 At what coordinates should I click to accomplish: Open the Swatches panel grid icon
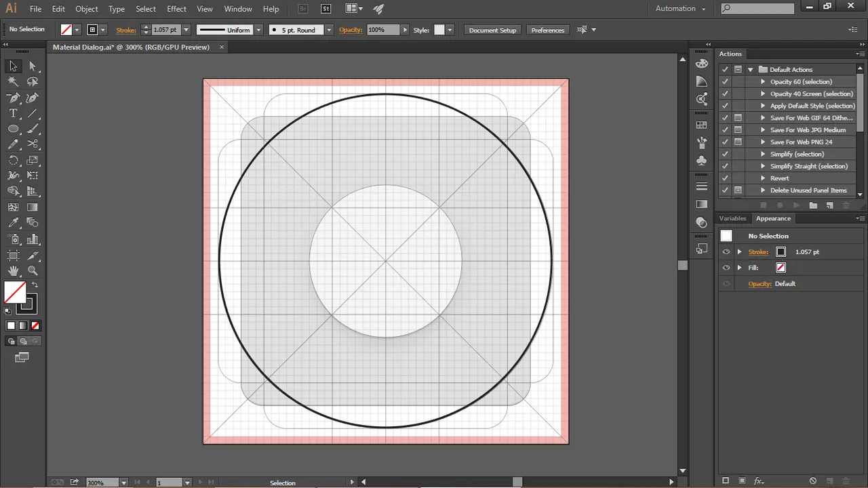(x=702, y=125)
